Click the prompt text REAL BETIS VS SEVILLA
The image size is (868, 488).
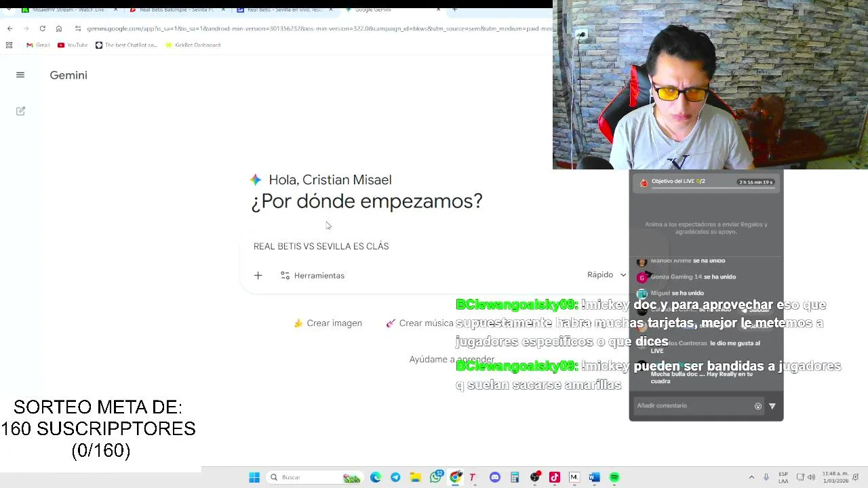click(321, 246)
